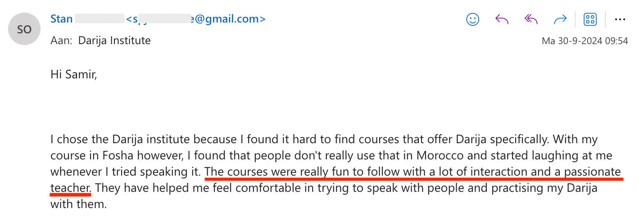Click the Ma 30-9-2024 09:54 timestamp

pos(585,41)
